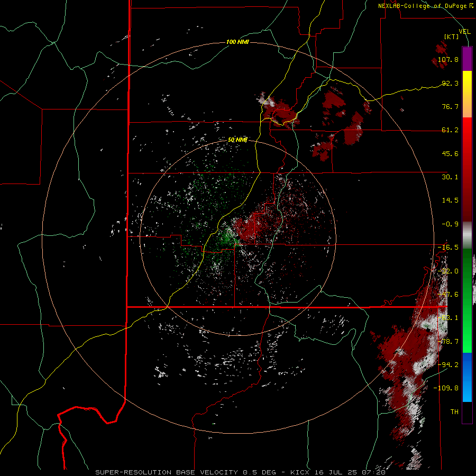Viewport: 476px width, 476px height.
Task: Click the 61.2 velocity scale value
Action: click(450, 130)
